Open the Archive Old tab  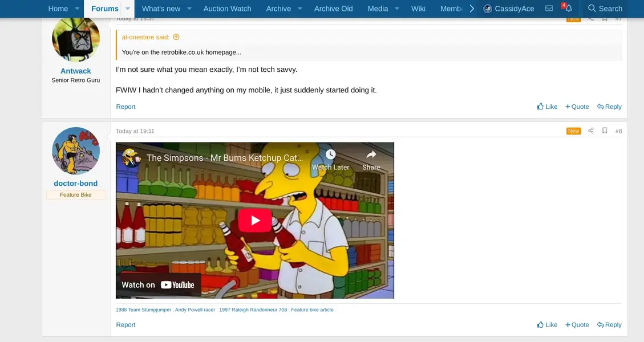pyautogui.click(x=333, y=9)
